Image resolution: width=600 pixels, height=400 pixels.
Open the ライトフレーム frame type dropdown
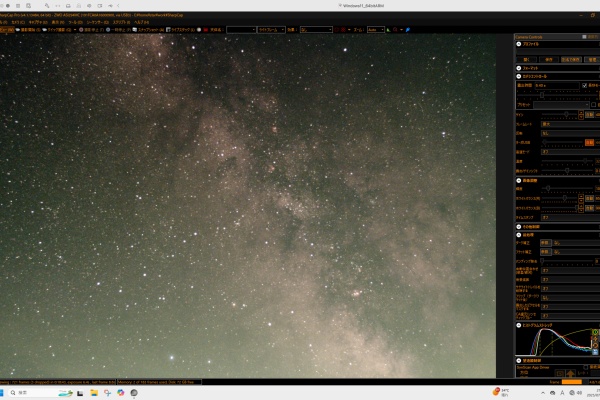(x=271, y=30)
